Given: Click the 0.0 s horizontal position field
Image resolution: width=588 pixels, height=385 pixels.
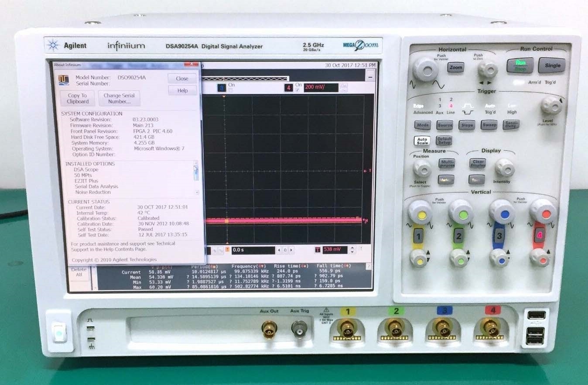Looking at the screenshot, I should (253, 250).
